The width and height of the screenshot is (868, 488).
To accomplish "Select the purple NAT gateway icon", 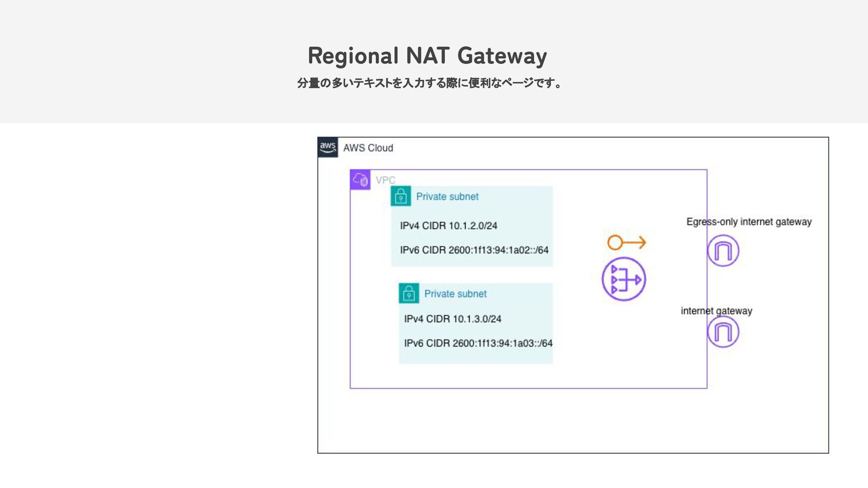I will point(624,279).
